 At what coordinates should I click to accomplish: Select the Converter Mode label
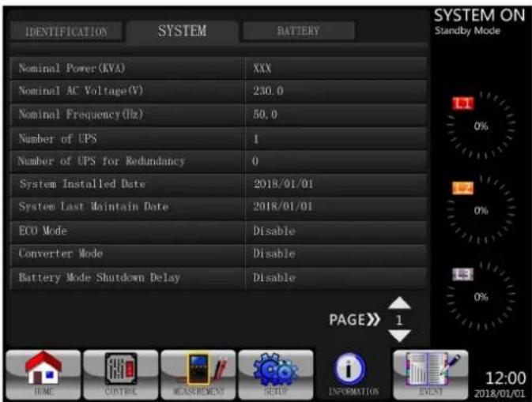click(61, 254)
